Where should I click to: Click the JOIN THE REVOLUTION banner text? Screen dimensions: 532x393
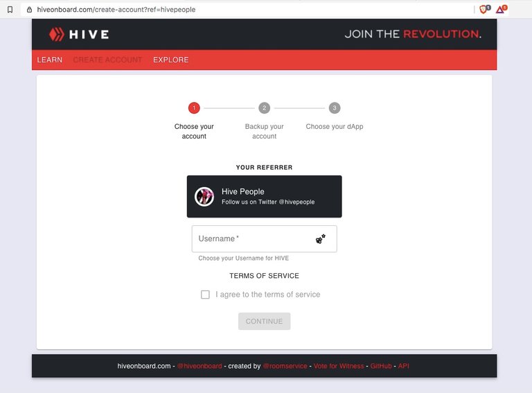click(x=413, y=34)
